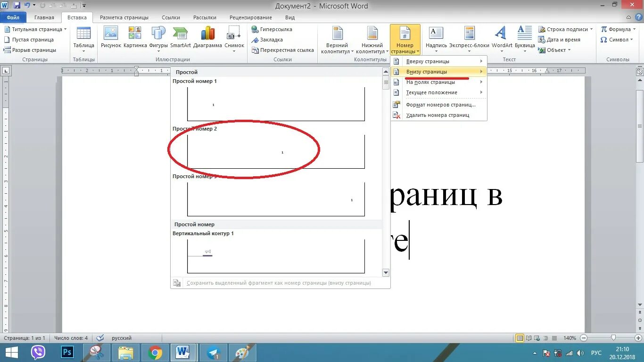Viewport: 644px width, 362px height.
Task: Choose На полях страницы submenu
Action: [x=438, y=82]
